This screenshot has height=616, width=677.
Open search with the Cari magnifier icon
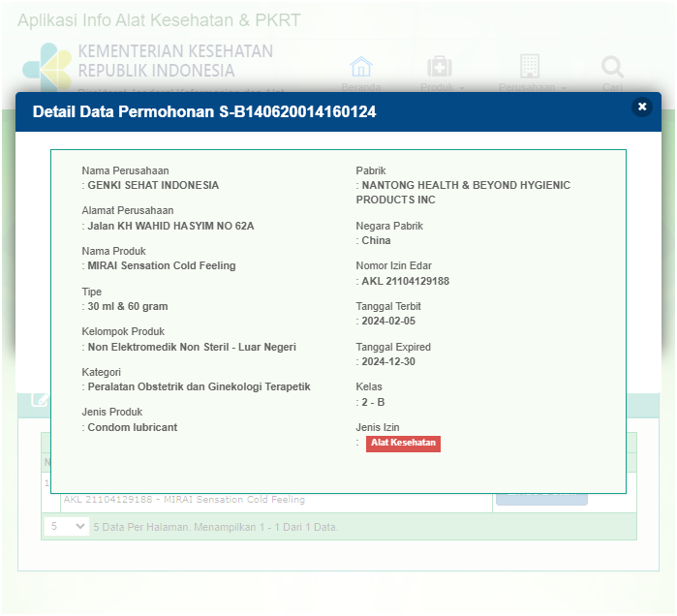612,68
